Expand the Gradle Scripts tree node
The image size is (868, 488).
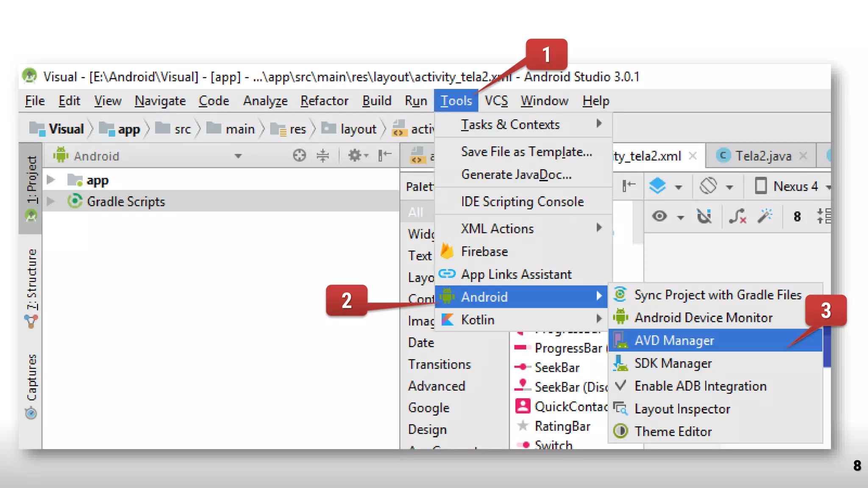coord(51,201)
